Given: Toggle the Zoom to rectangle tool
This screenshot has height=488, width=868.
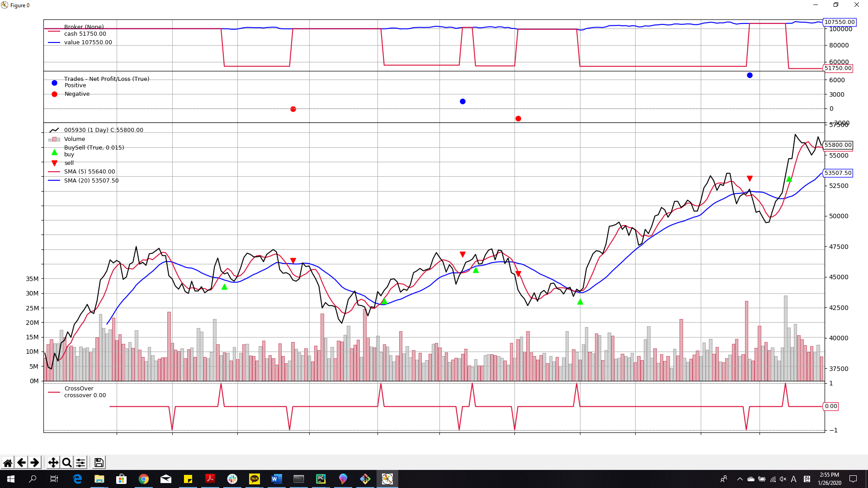Looking at the screenshot, I should pos(67,462).
